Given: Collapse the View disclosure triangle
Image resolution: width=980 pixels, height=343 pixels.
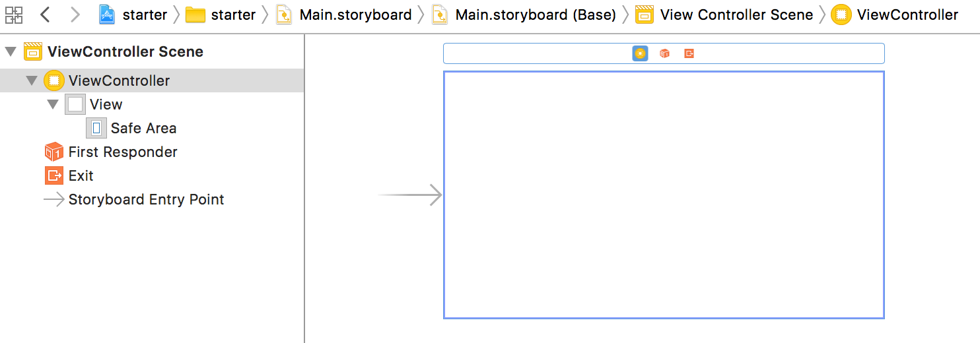Looking at the screenshot, I should click(53, 104).
